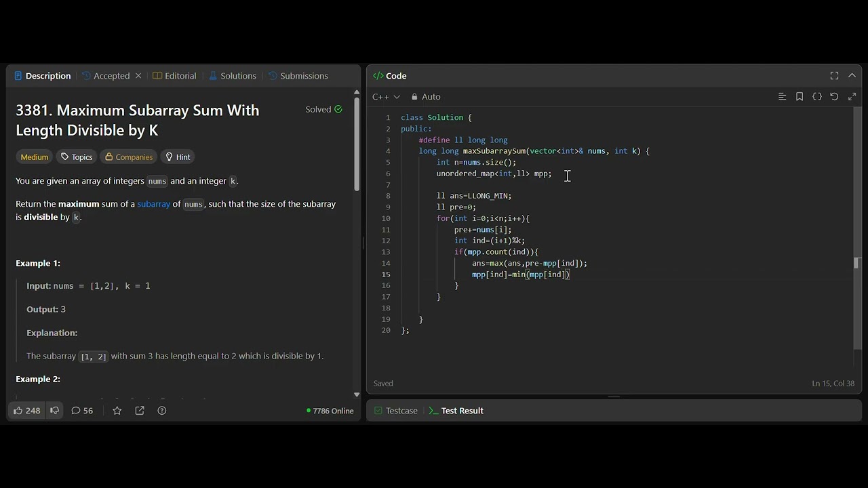Screen dimensions: 868x488
Task: Downvote the problem
Action: (x=54, y=411)
